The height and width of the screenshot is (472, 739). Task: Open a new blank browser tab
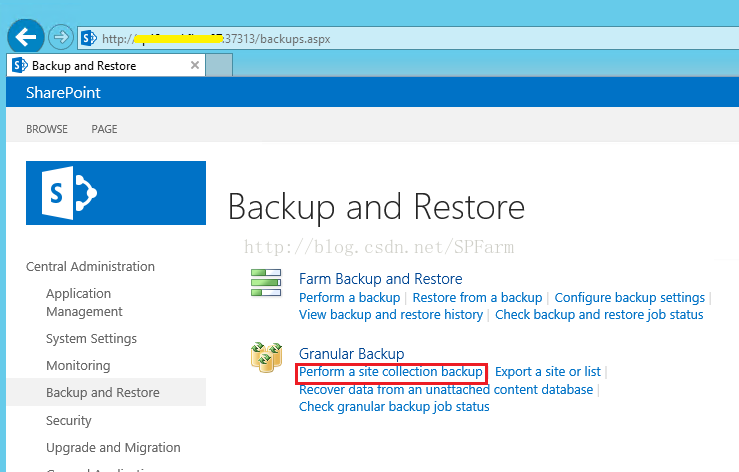click(219, 65)
